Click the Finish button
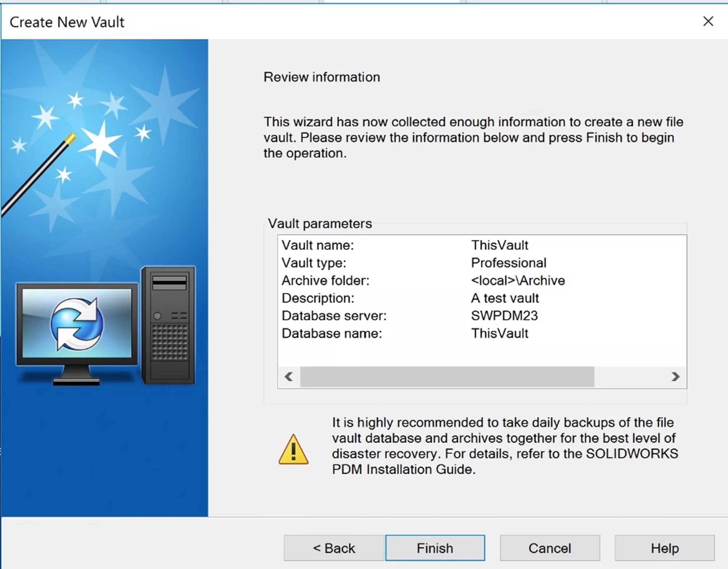The image size is (728, 569). pos(435,548)
